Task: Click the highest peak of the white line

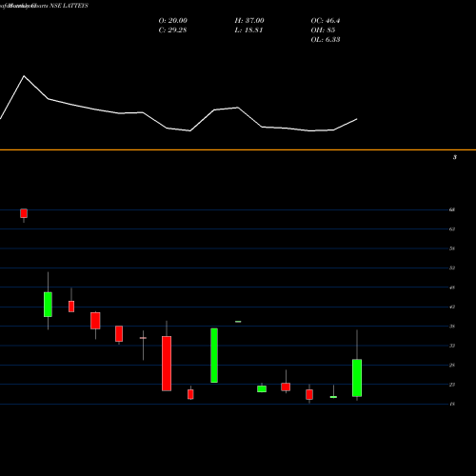Action: click(24, 76)
